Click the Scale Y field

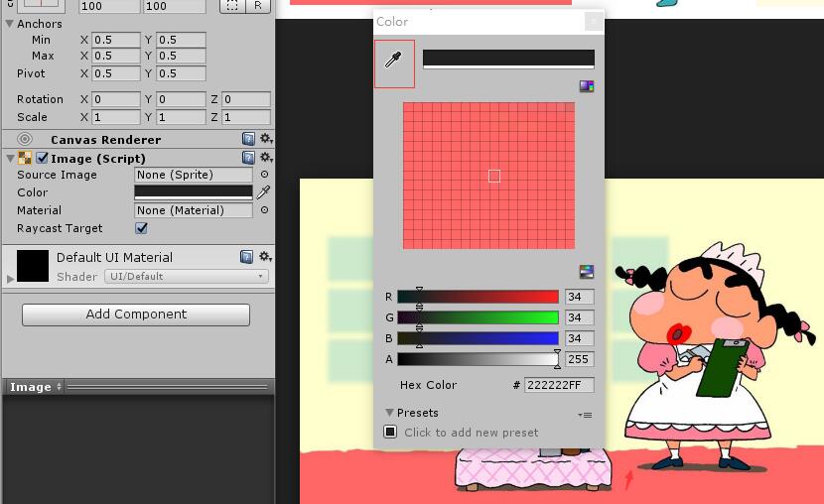(x=181, y=117)
